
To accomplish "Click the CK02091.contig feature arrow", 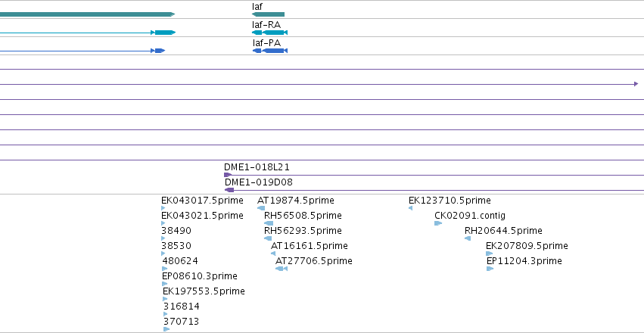I will pyautogui.click(x=438, y=223).
